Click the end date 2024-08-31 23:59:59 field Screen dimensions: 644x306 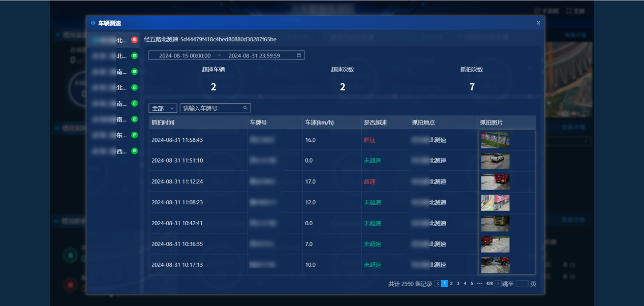[x=254, y=55]
